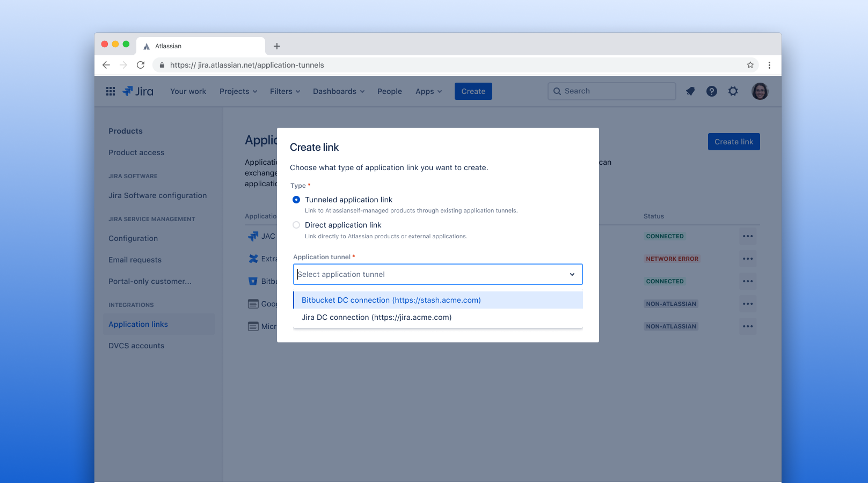Open more actions for first CONNECTED row
Screen dimensions: 868x483
tap(748, 236)
